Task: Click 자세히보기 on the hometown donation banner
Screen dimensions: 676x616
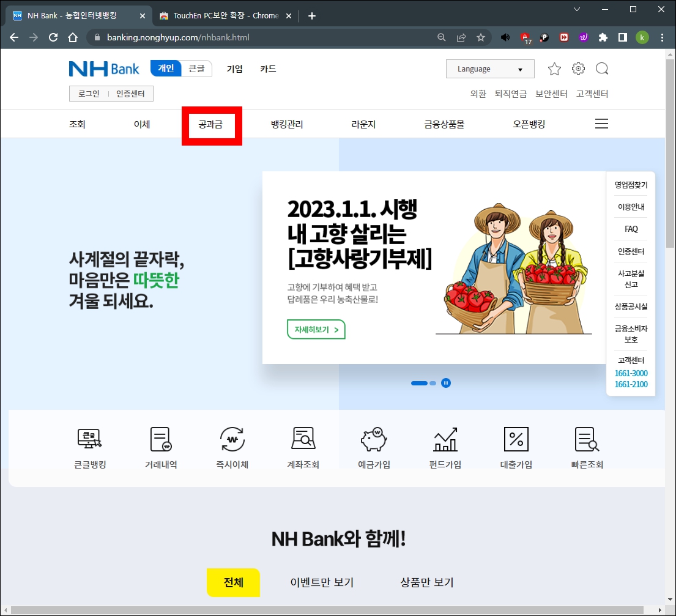Action: coord(316,328)
